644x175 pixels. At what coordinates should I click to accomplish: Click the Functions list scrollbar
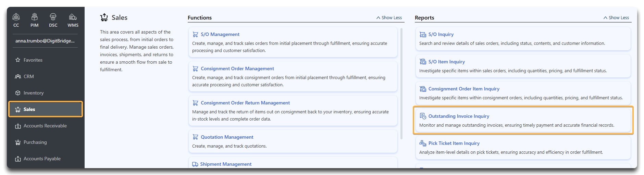[x=401, y=84]
